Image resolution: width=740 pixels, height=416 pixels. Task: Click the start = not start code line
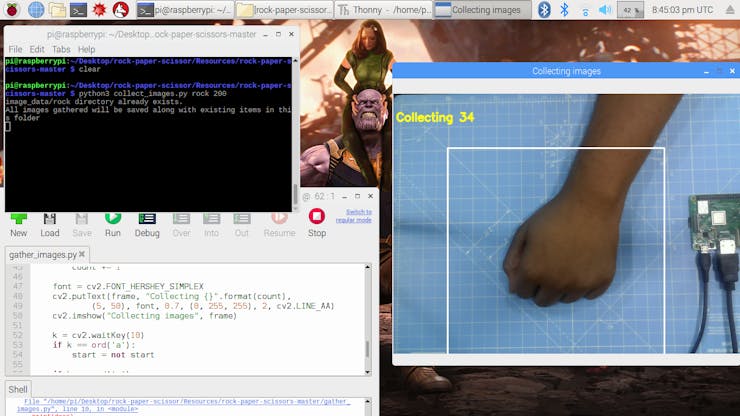click(x=113, y=355)
